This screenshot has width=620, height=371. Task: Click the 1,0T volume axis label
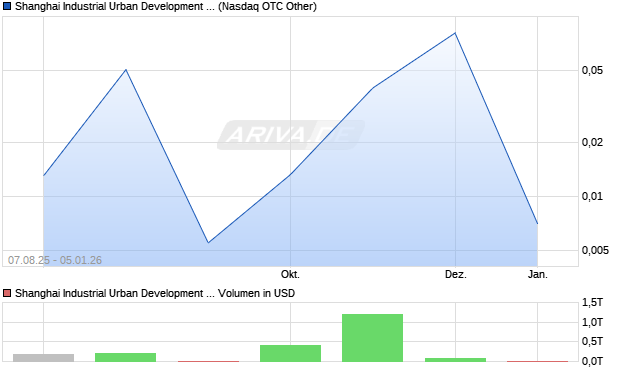(x=592, y=322)
